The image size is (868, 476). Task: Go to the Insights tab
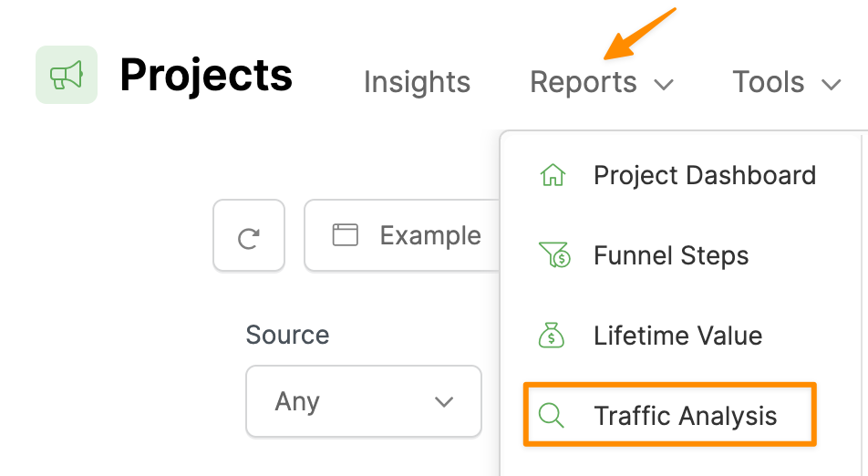click(x=417, y=82)
